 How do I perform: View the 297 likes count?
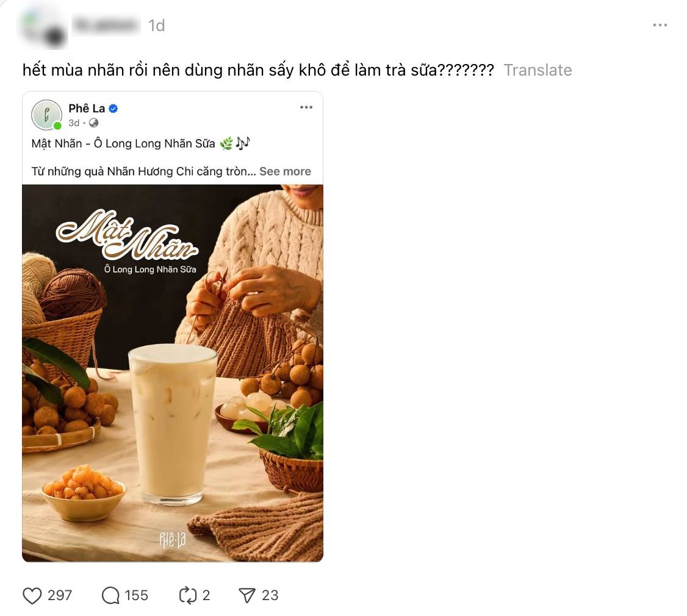[x=60, y=595]
